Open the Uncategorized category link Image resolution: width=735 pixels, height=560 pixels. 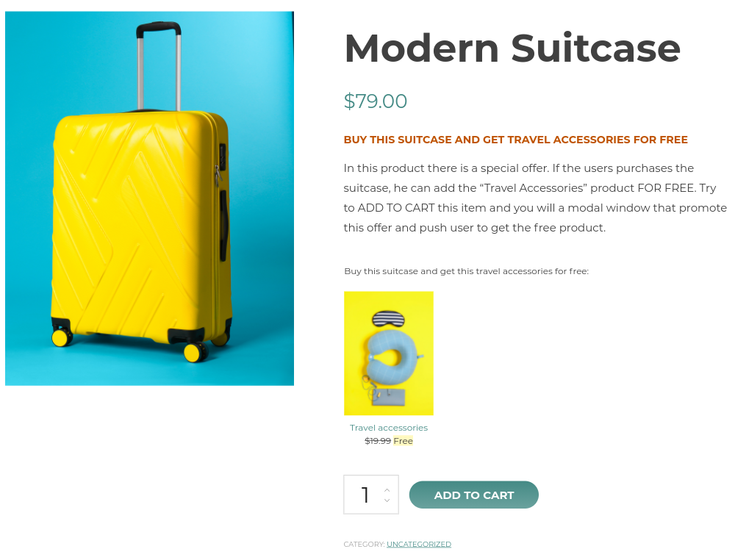[x=419, y=545]
